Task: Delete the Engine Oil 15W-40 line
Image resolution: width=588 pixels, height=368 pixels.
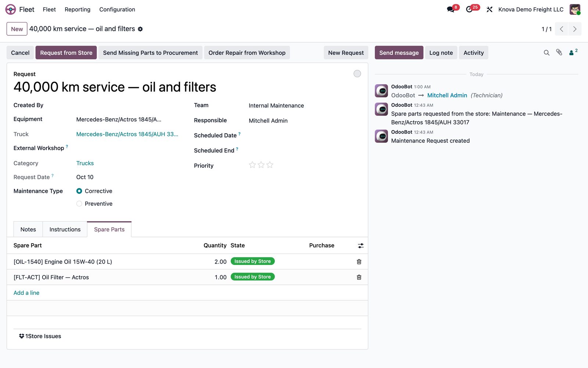Action: 359,262
